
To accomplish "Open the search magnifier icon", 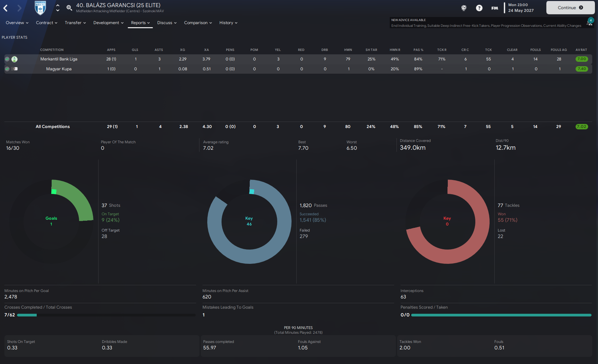I will [69, 8].
